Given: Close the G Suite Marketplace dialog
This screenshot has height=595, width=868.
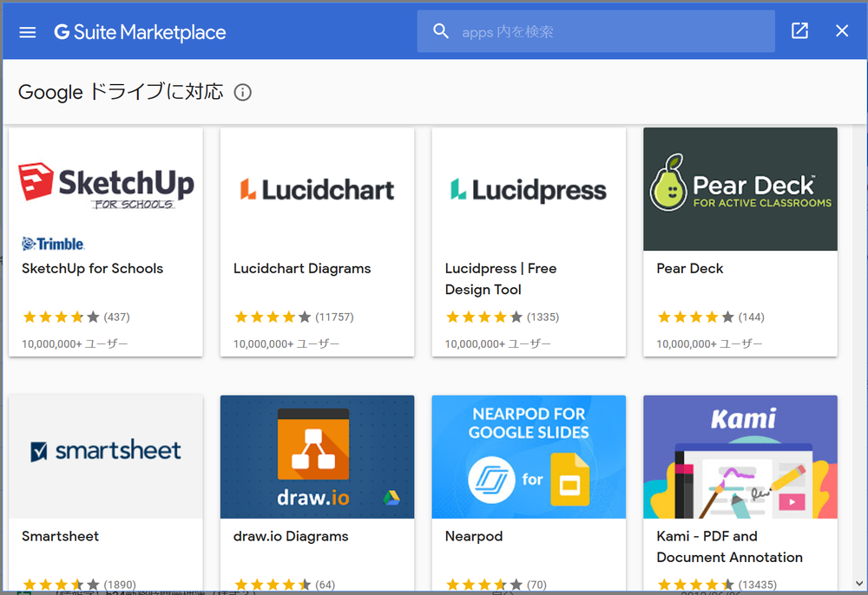Looking at the screenshot, I should point(842,30).
